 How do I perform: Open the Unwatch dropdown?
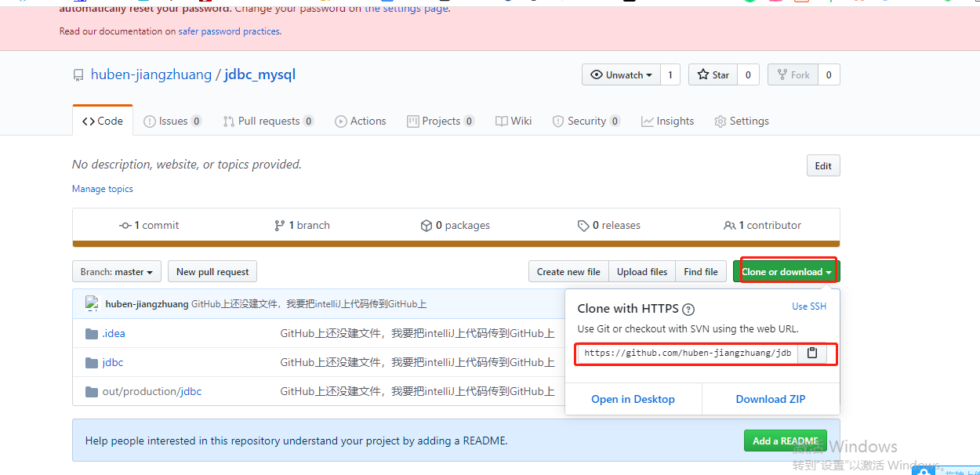coord(621,74)
